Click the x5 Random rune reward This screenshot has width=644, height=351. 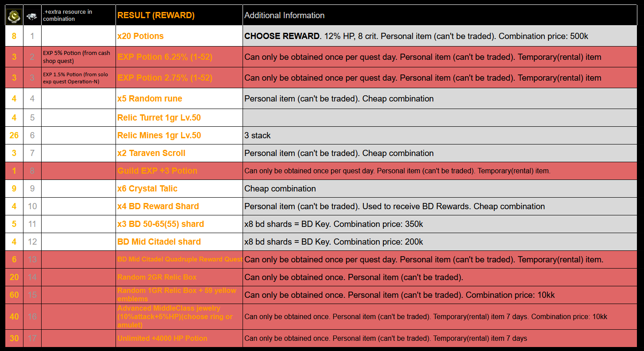pyautogui.click(x=150, y=98)
